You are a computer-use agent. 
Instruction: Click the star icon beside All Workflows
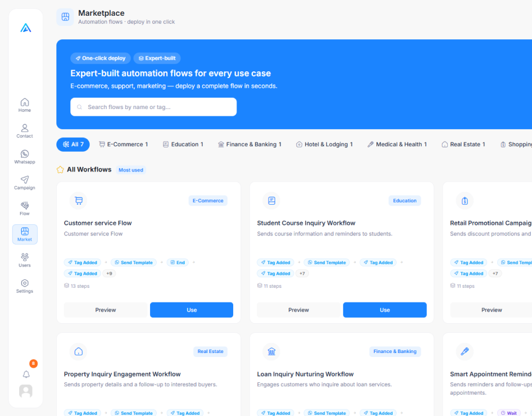60,169
